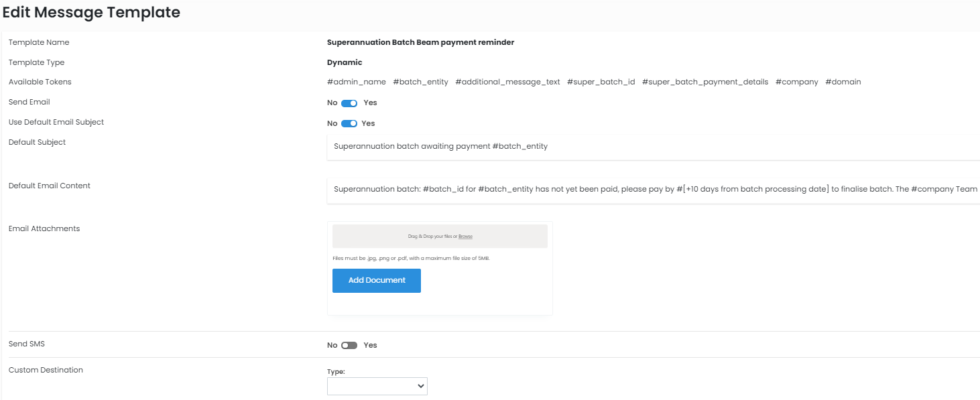This screenshot has height=400, width=980.
Task: Open the Custom Destination Type dropdown
Action: [377, 386]
